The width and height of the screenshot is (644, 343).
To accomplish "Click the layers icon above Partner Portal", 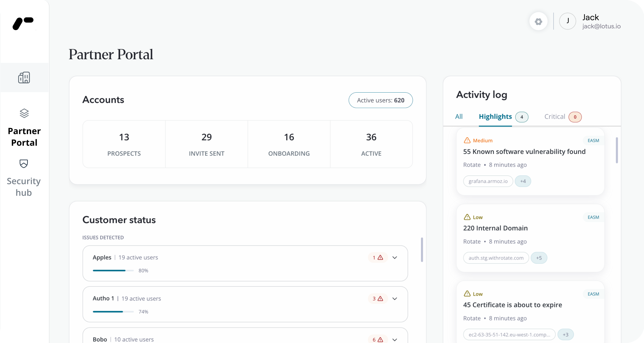I will coord(24,113).
